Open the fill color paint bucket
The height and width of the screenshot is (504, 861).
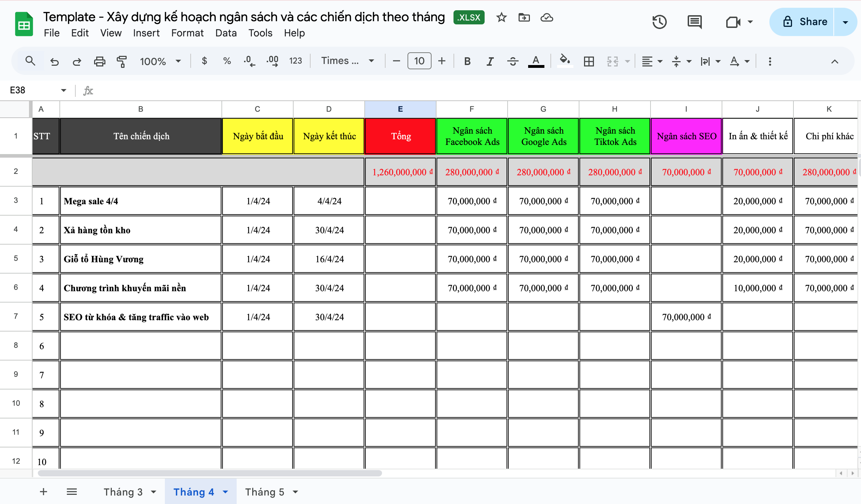click(x=565, y=61)
